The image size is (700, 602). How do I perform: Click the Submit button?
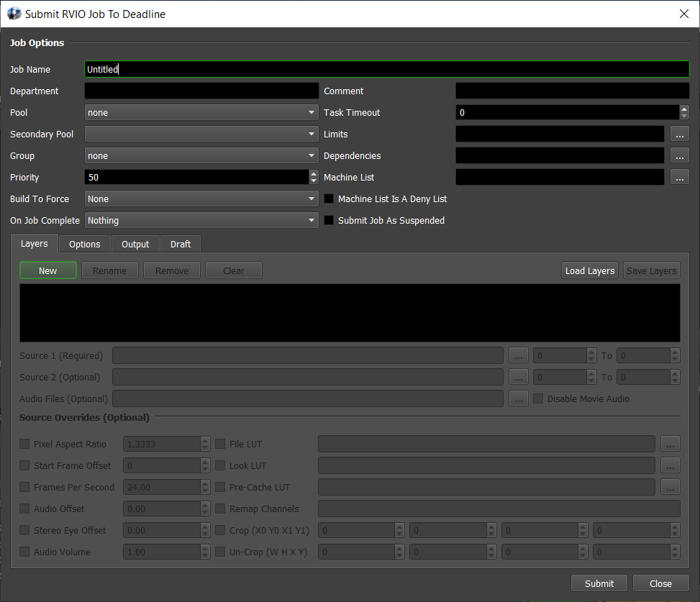599,583
